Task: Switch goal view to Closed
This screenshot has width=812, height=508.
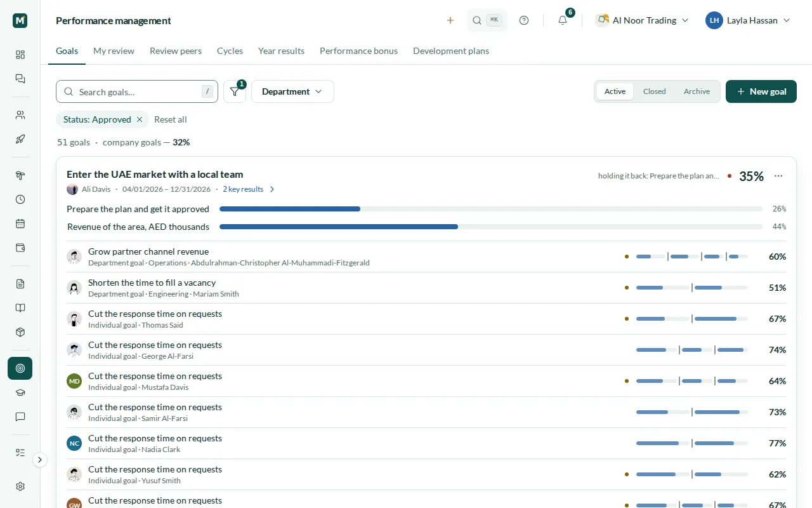Action: click(654, 91)
